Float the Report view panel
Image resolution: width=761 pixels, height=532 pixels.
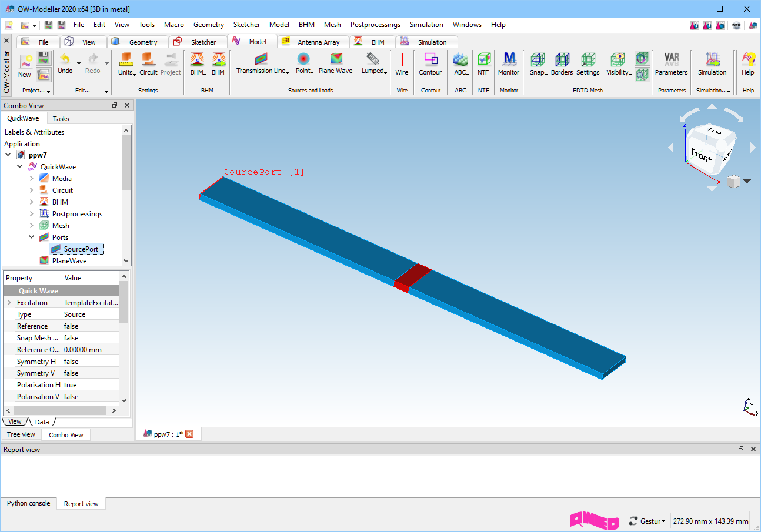pos(741,449)
